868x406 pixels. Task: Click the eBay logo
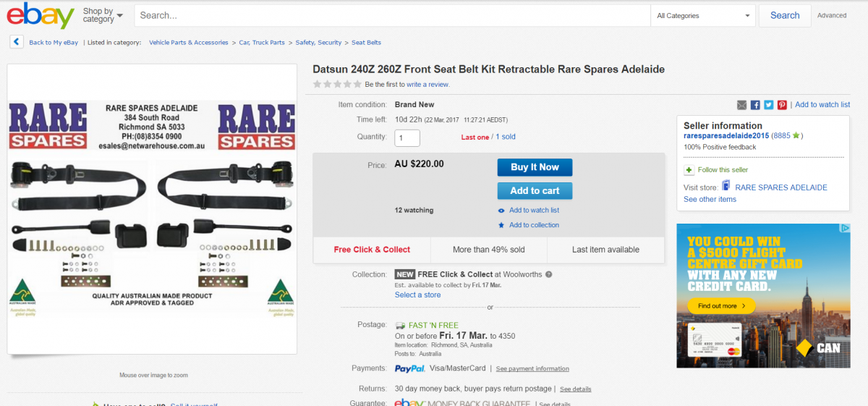pyautogui.click(x=41, y=15)
